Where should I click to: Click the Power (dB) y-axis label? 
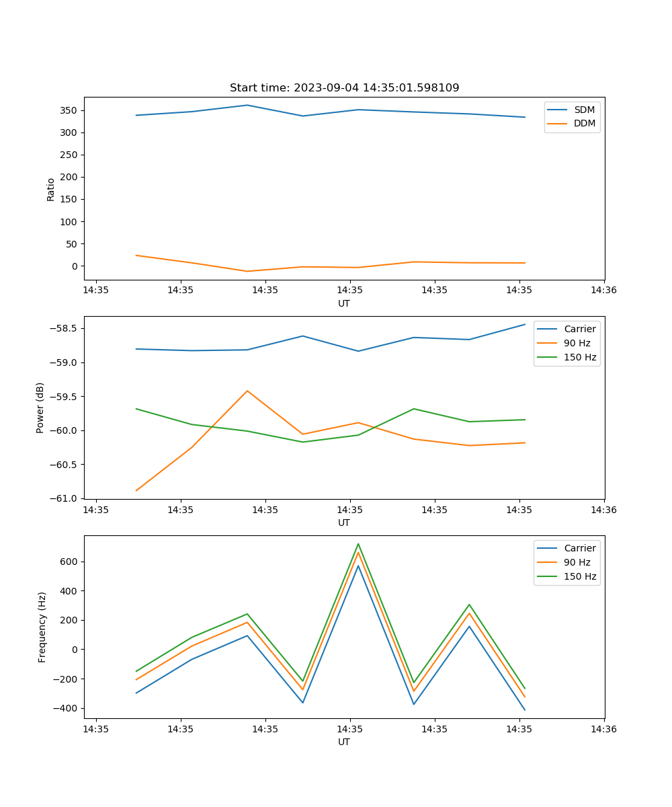(x=40, y=408)
